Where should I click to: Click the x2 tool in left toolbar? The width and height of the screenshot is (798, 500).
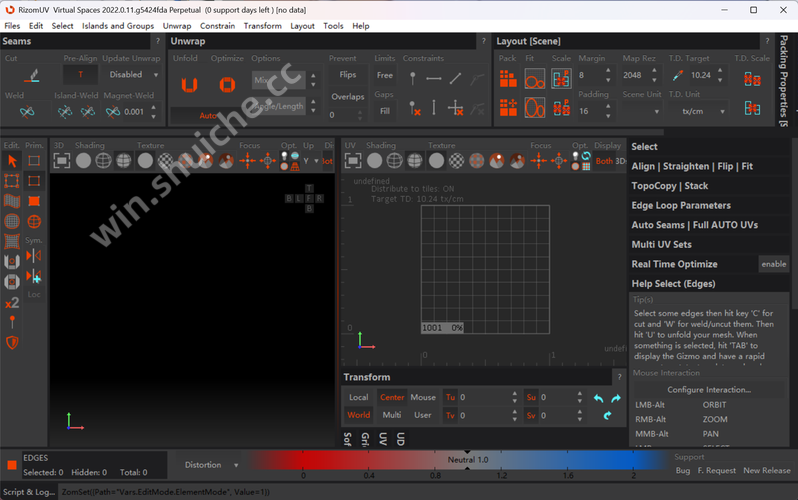[12, 303]
